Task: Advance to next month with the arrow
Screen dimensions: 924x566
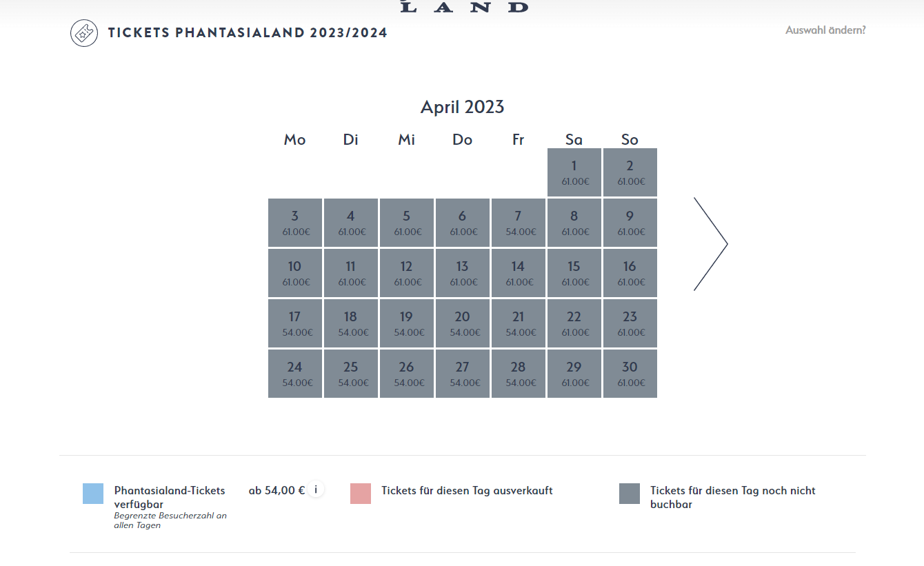Action: pyautogui.click(x=711, y=244)
